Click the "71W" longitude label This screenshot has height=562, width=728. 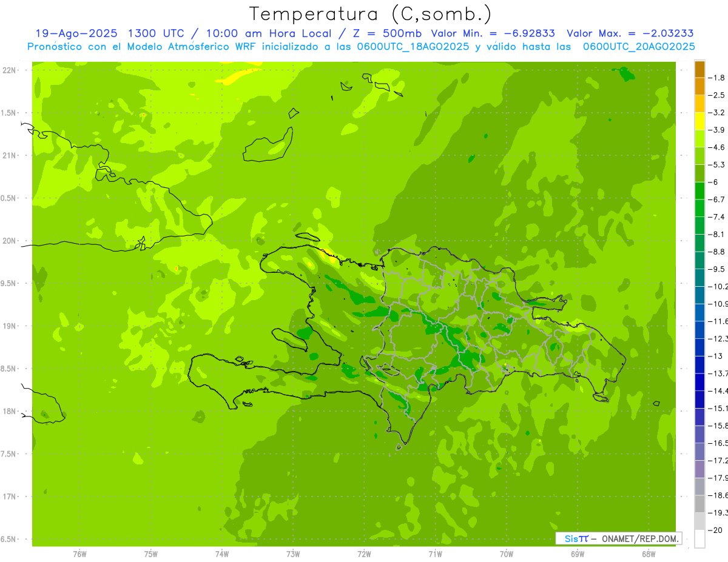(x=435, y=554)
